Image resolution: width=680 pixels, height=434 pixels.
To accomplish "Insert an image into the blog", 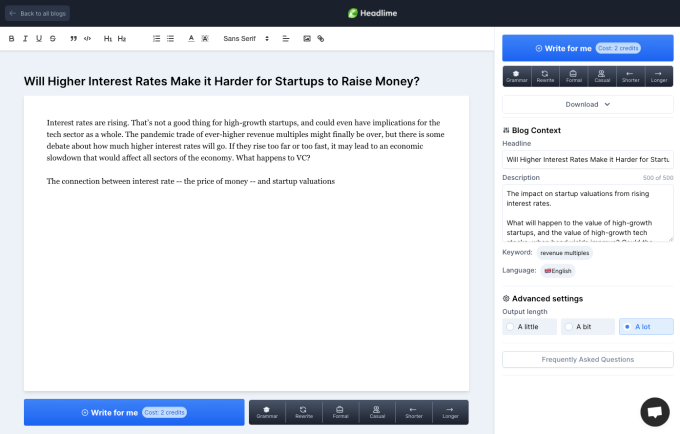I will click(307, 38).
